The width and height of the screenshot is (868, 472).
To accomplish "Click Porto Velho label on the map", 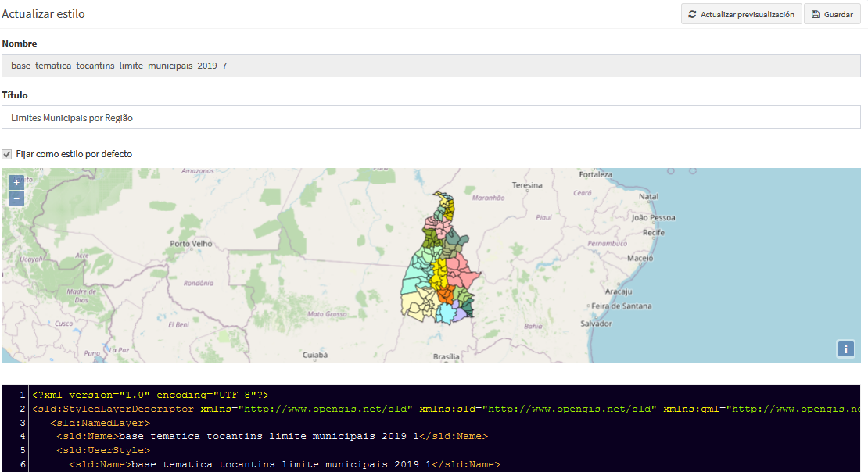I will 191,244.
